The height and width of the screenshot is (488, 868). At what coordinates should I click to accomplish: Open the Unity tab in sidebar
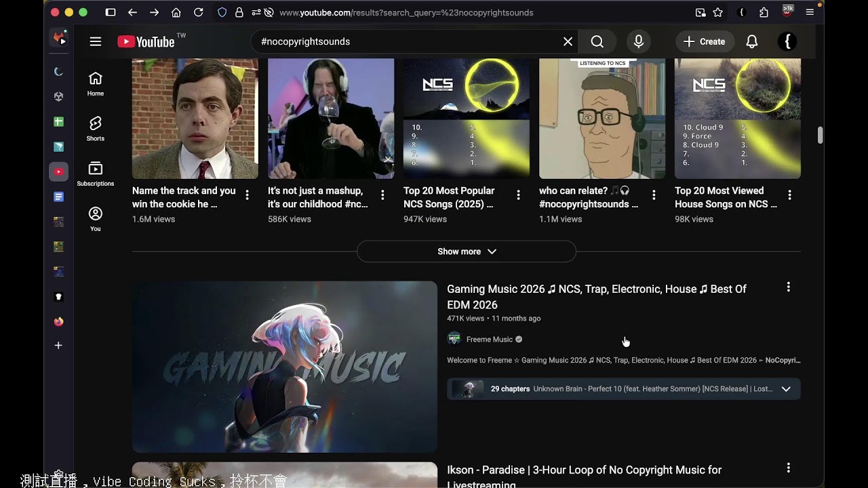(59, 97)
